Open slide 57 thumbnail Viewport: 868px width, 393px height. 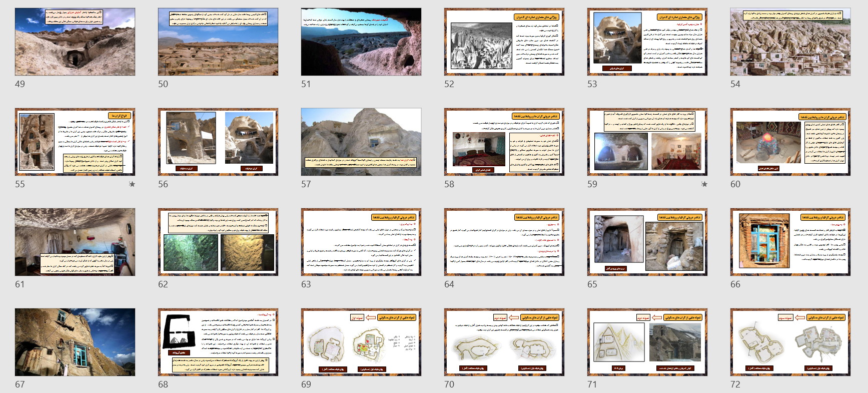(x=361, y=142)
